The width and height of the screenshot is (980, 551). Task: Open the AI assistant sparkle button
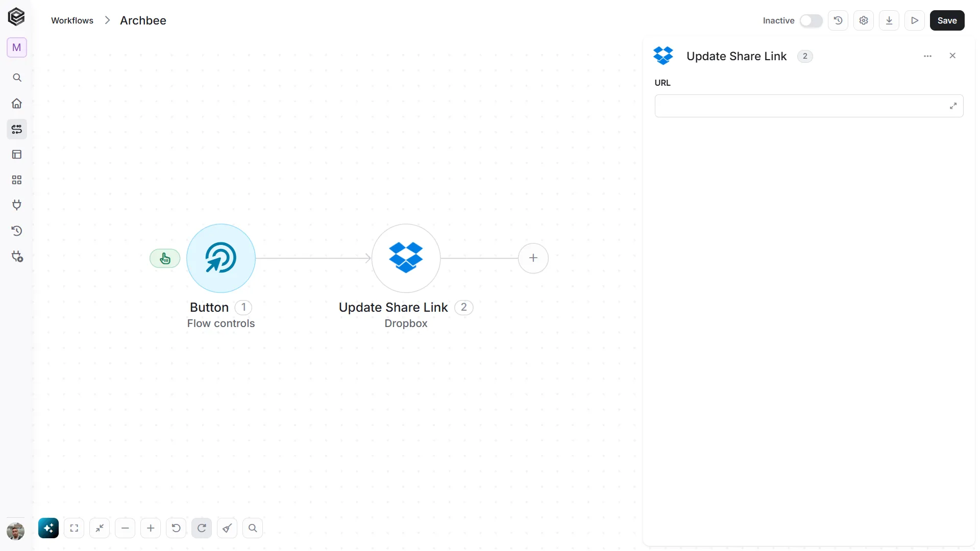tap(48, 528)
